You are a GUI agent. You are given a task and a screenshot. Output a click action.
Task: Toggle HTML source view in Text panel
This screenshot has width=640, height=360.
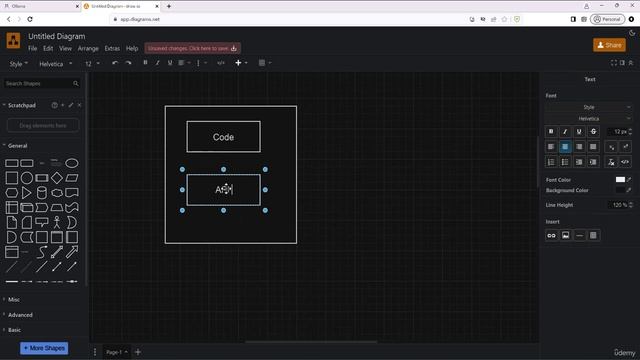pyautogui.click(x=625, y=162)
